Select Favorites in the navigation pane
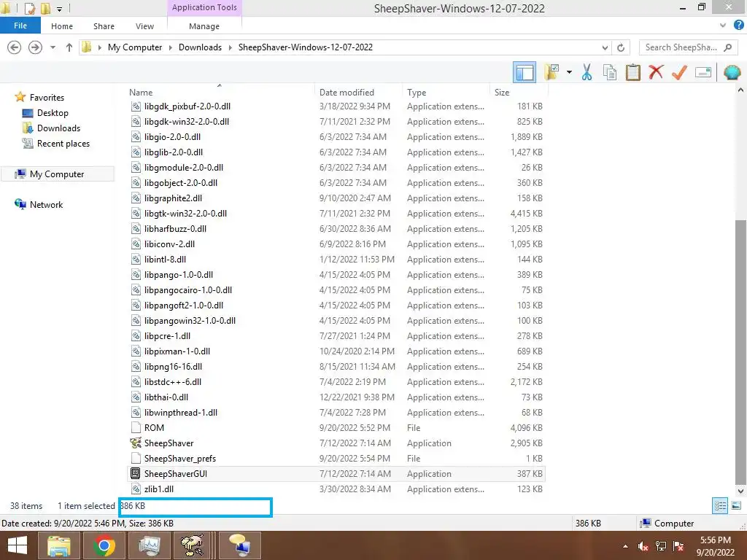The width and height of the screenshot is (747, 560). coord(47,97)
